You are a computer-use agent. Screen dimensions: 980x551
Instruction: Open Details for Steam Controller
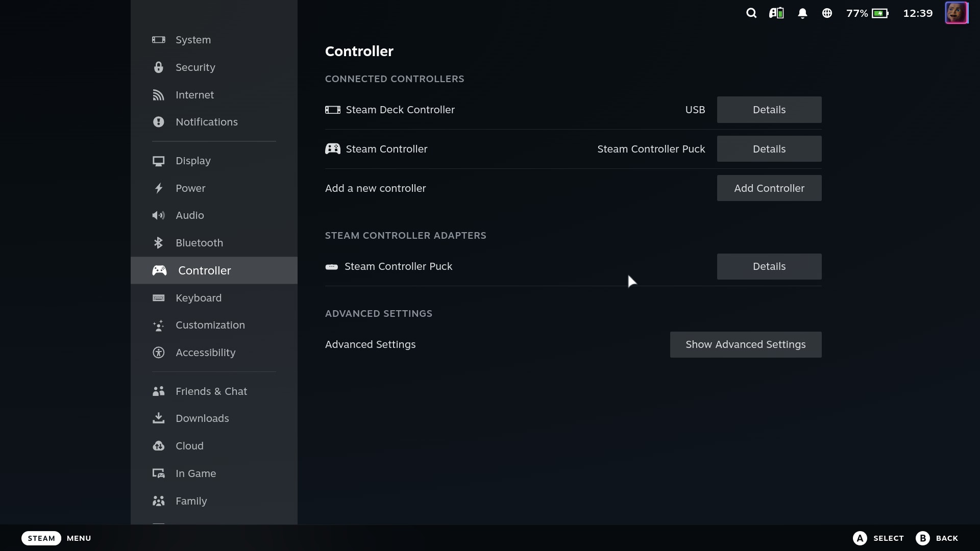(x=769, y=149)
